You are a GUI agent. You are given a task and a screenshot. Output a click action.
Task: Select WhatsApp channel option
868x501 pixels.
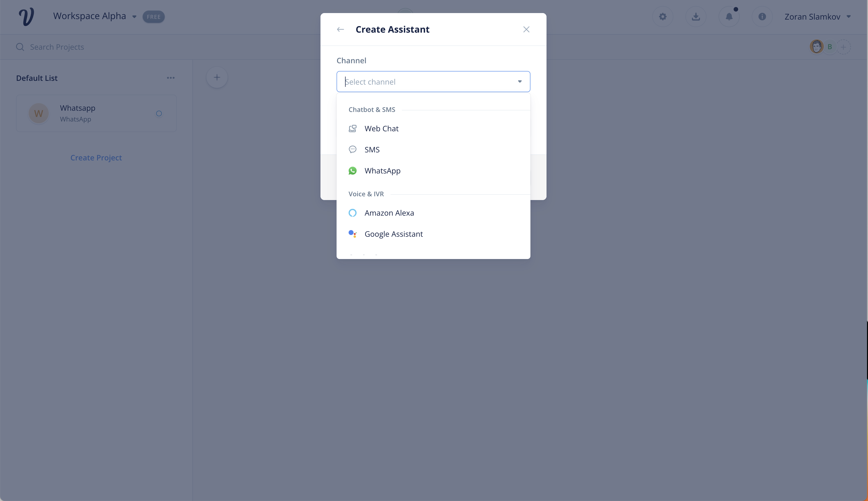tap(382, 171)
